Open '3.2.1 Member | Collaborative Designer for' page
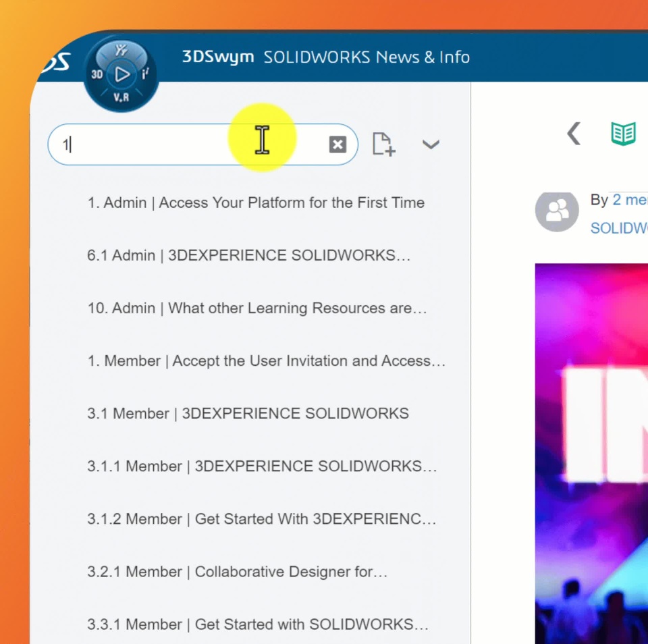 tap(237, 572)
